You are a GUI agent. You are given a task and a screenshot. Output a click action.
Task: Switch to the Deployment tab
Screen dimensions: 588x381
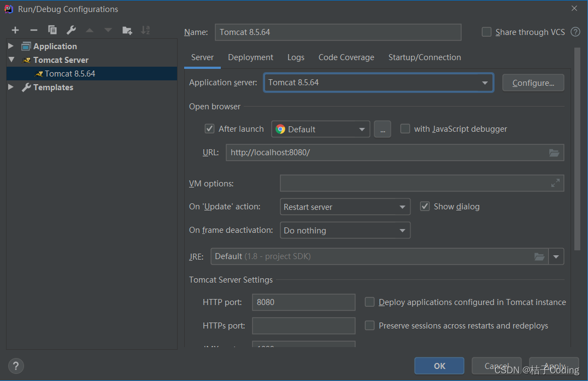[250, 57]
